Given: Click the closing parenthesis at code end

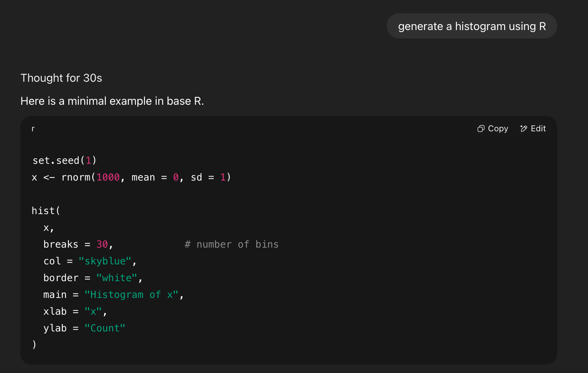Looking at the screenshot, I should pyautogui.click(x=34, y=344).
